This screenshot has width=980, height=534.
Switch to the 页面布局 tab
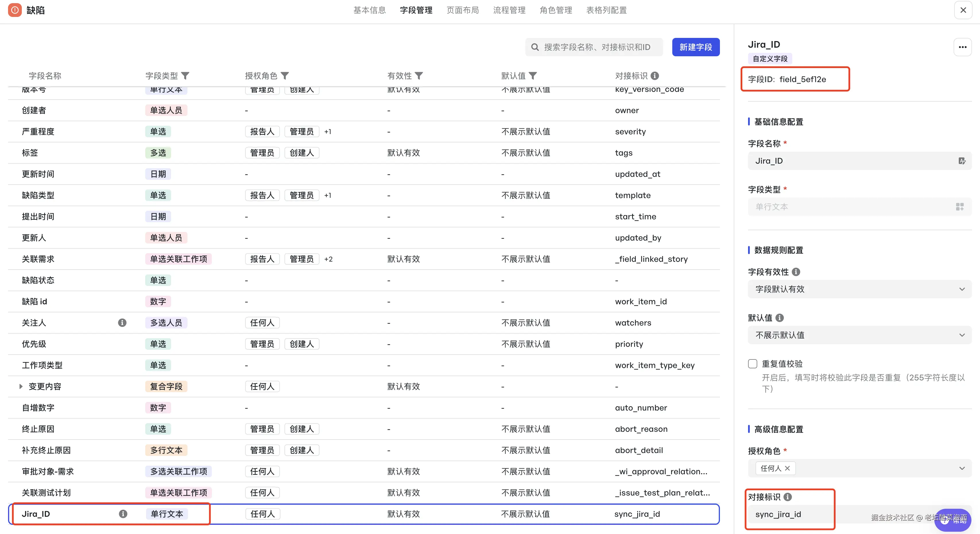tap(462, 10)
